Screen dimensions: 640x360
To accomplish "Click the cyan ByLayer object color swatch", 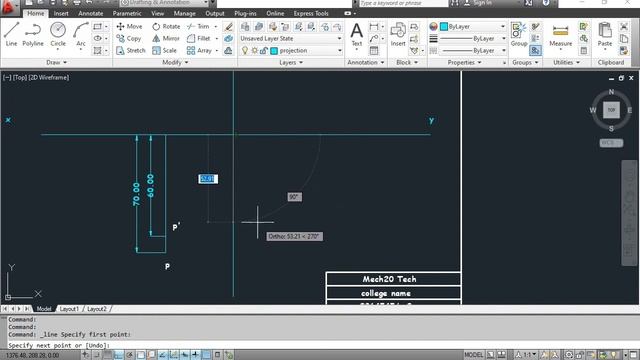I will point(444,27).
